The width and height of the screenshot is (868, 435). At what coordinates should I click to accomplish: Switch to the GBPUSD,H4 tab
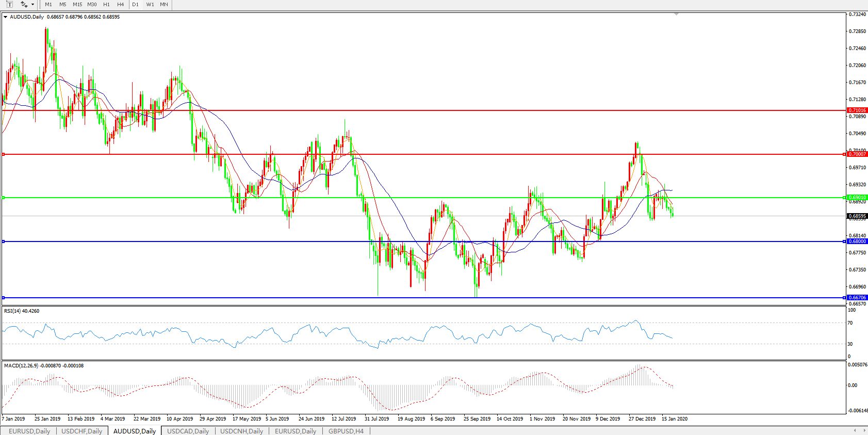tap(346, 431)
